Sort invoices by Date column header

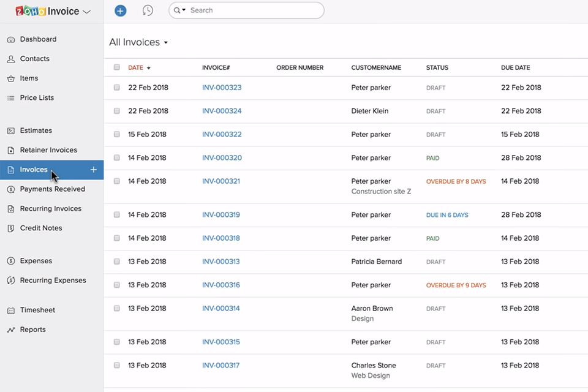click(135, 68)
